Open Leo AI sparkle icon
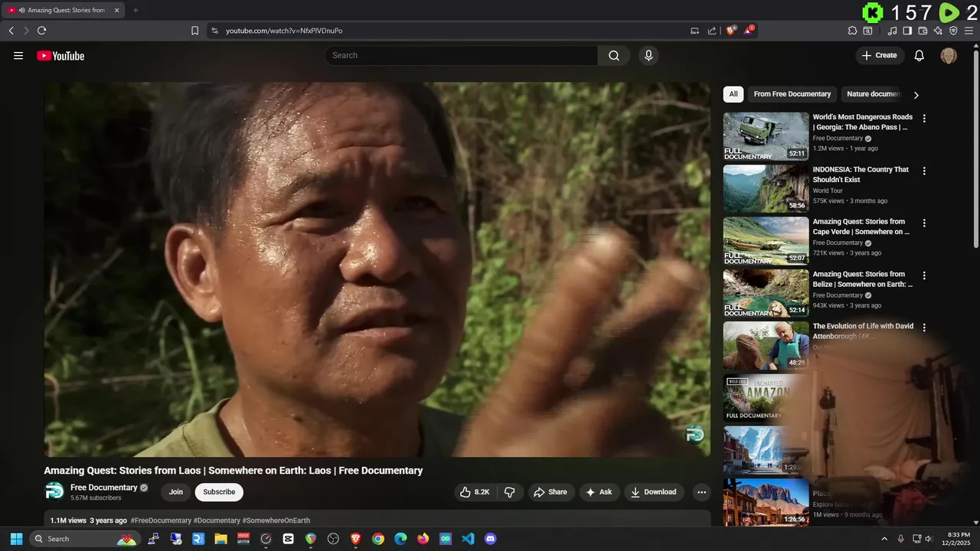The width and height of the screenshot is (980, 551). [x=938, y=31]
